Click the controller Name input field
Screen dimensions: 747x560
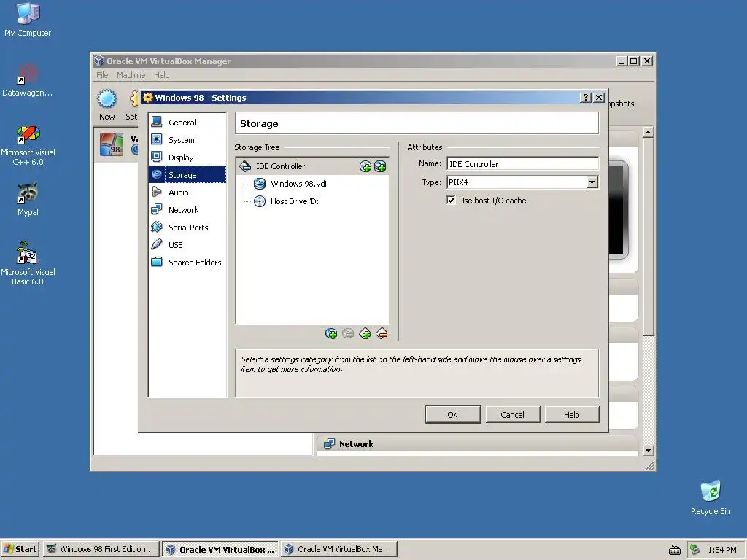(x=522, y=164)
